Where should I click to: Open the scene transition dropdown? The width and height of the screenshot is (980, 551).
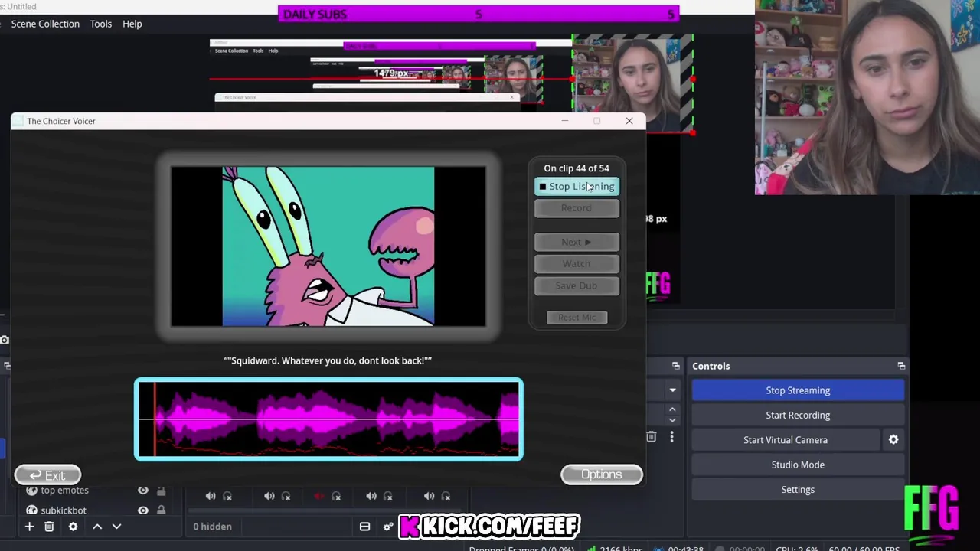[672, 390]
